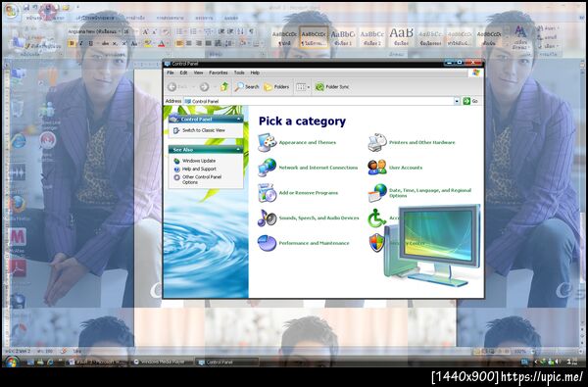The image size is (588, 387).
Task: Choose Word font color swatch
Action: [x=161, y=44]
